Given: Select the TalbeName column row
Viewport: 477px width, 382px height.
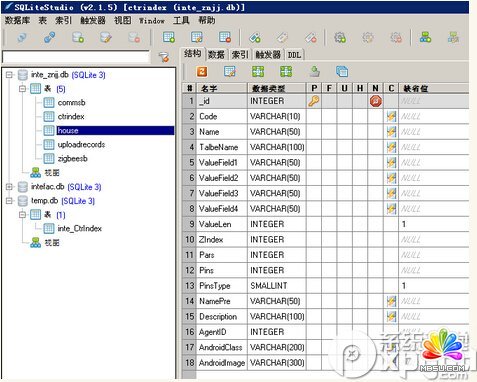Looking at the screenshot, I should coord(326,147).
